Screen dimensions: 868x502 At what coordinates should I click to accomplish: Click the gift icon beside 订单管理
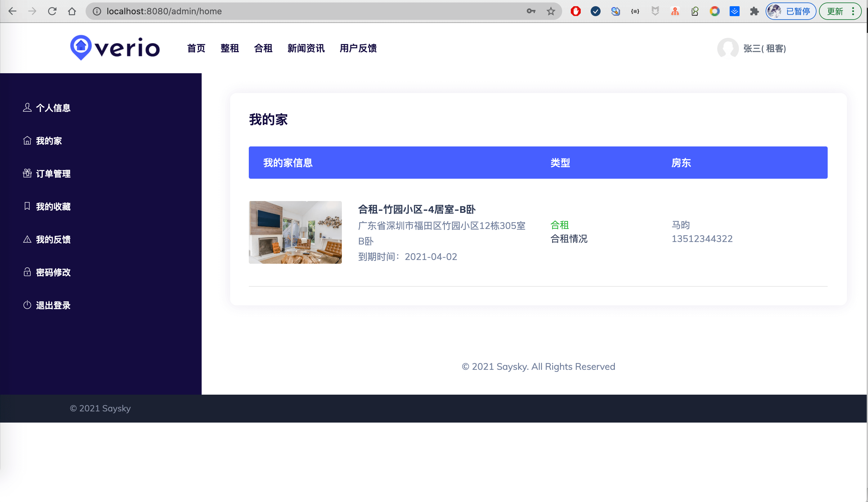(x=27, y=173)
